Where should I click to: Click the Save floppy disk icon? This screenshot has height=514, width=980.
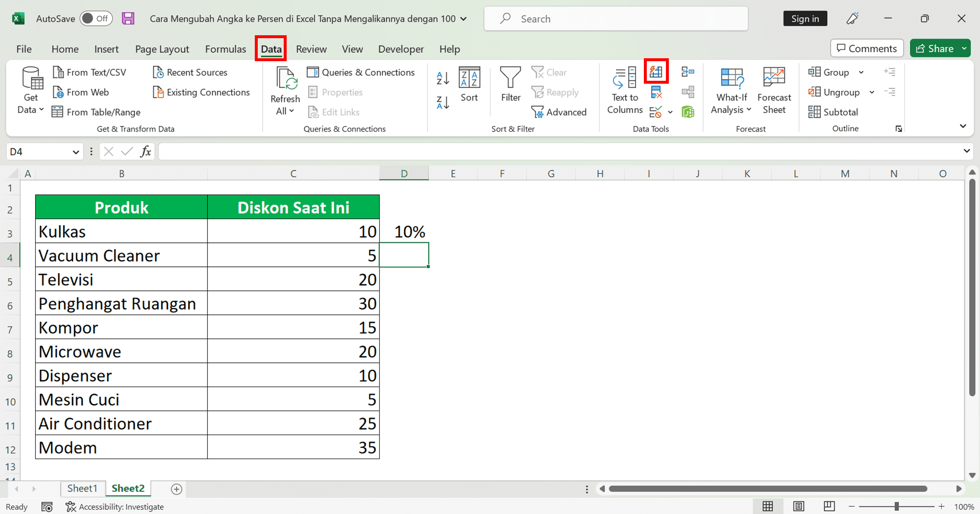pos(128,19)
